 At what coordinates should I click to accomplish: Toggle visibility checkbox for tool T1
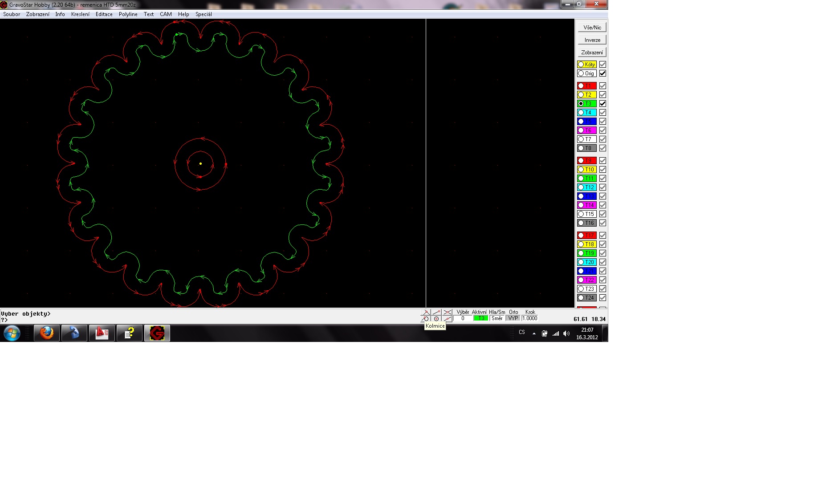(602, 86)
